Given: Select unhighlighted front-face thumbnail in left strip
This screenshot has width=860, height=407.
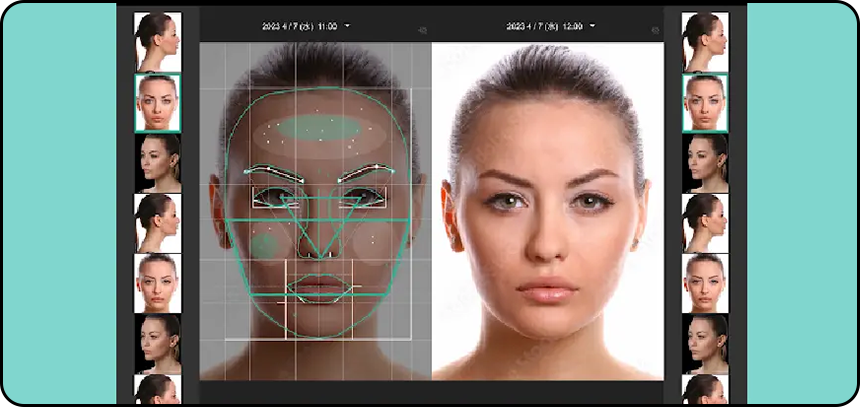Looking at the screenshot, I should coord(158,284).
